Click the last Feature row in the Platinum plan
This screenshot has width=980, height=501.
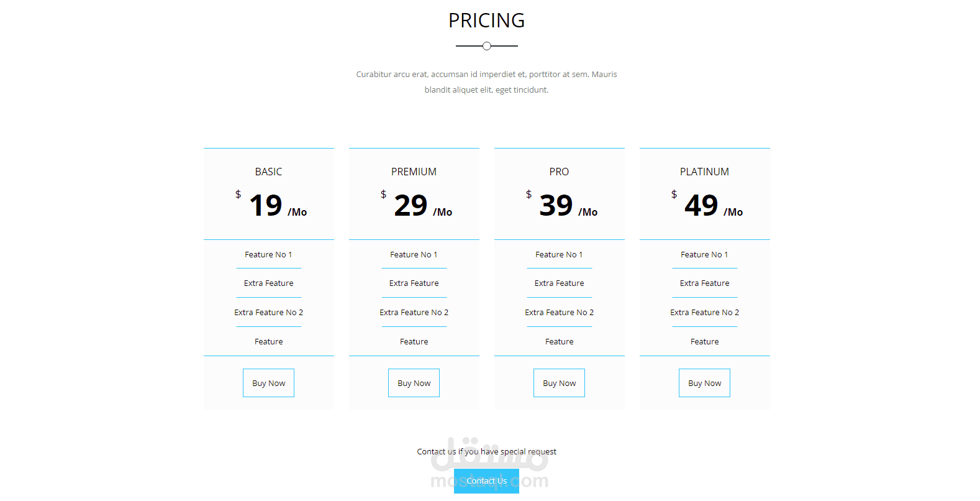704,341
